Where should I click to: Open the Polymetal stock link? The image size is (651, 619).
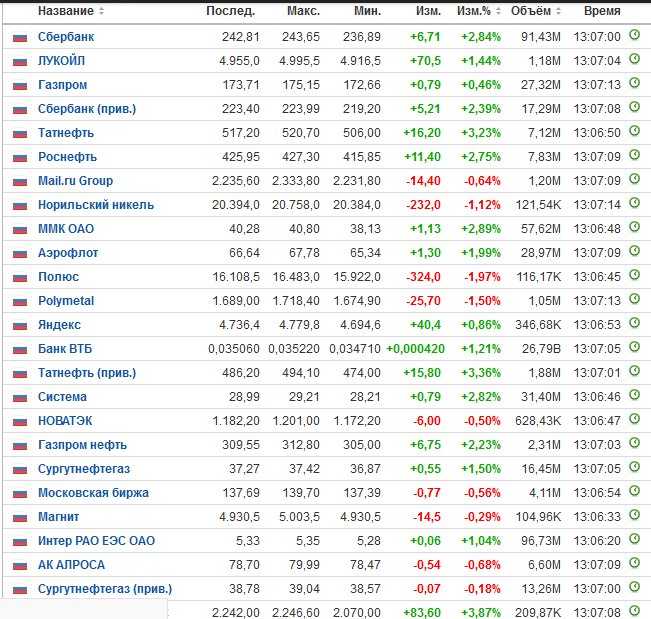(x=66, y=301)
